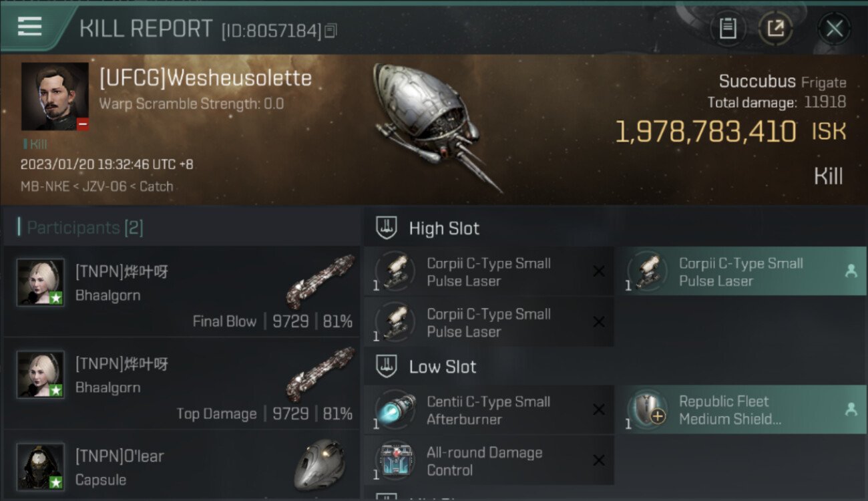Screen dimensions: 868x501
Task: Open the All-round Damage Control module
Action: tap(489, 460)
